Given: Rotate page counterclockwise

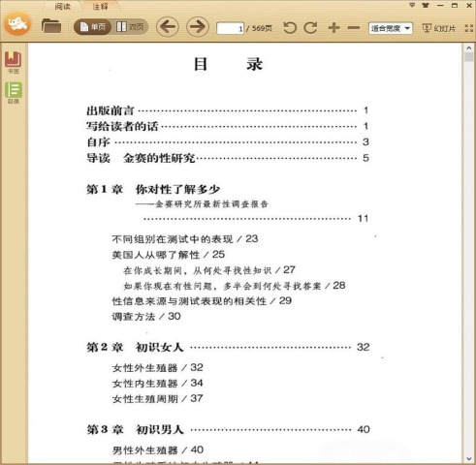Looking at the screenshot, I should [x=290, y=28].
